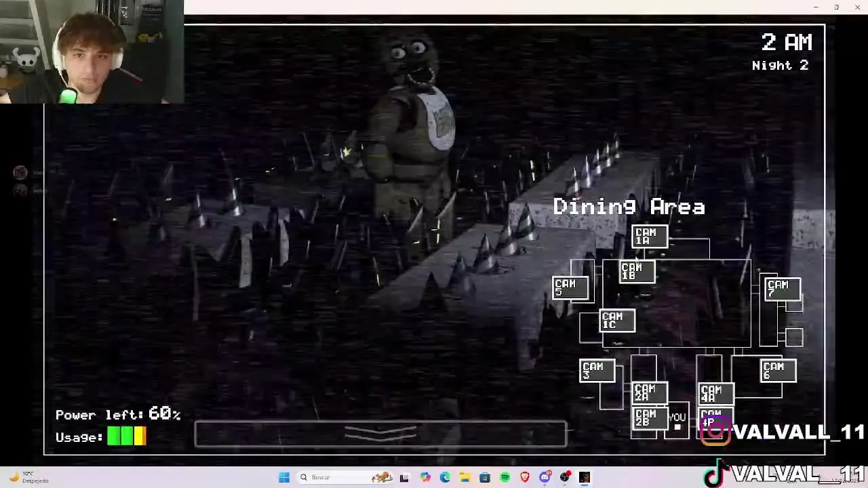View CAM 6 on the map
This screenshot has height=488, width=868.
pyautogui.click(x=778, y=370)
